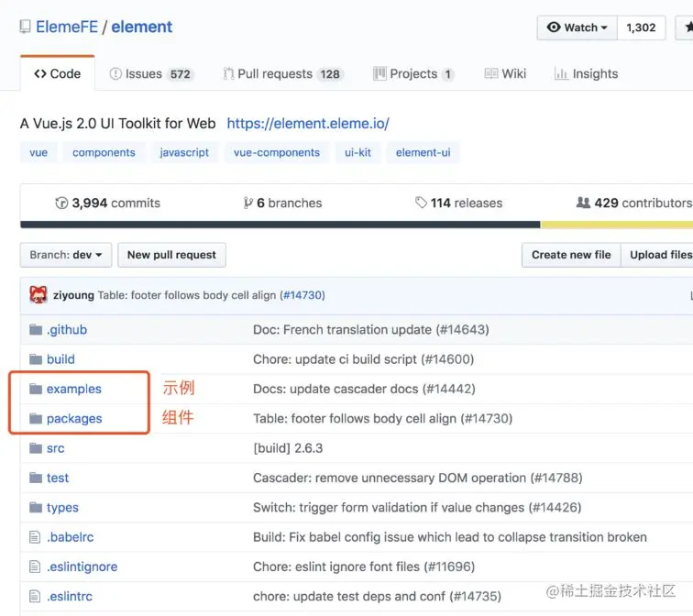Viewport: 693px width, 616px height.
Task: Switch to the Issues tab
Action: [x=150, y=74]
